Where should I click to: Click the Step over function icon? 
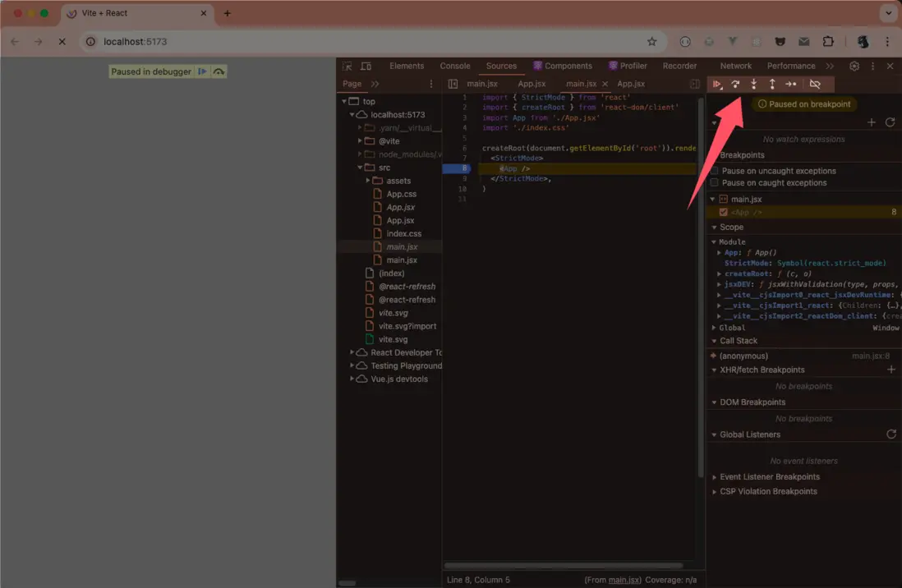[x=736, y=84]
